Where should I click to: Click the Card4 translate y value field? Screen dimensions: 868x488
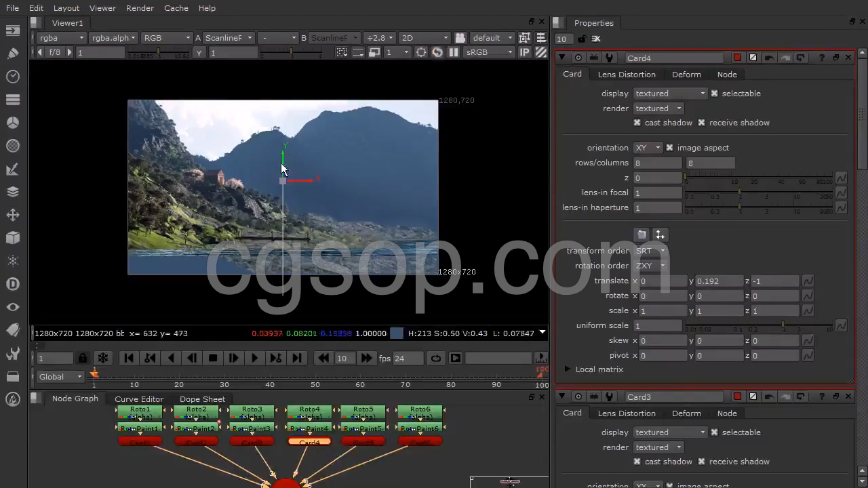(719, 281)
